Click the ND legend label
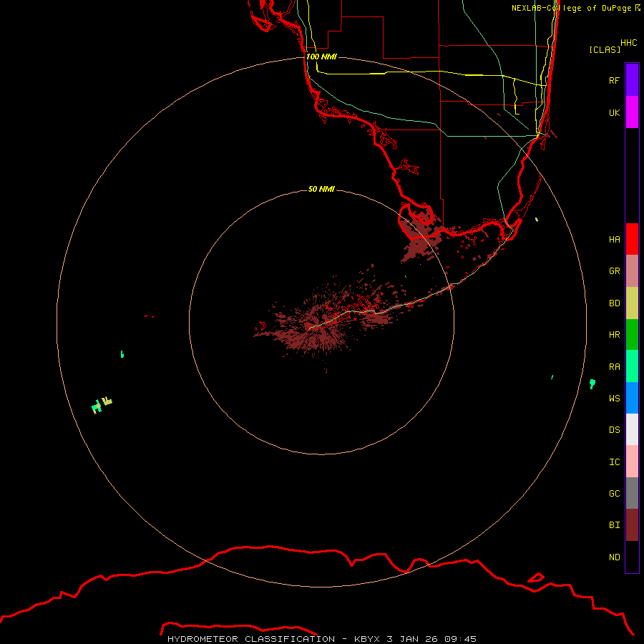Screen dimensions: 644x644 pos(614,557)
